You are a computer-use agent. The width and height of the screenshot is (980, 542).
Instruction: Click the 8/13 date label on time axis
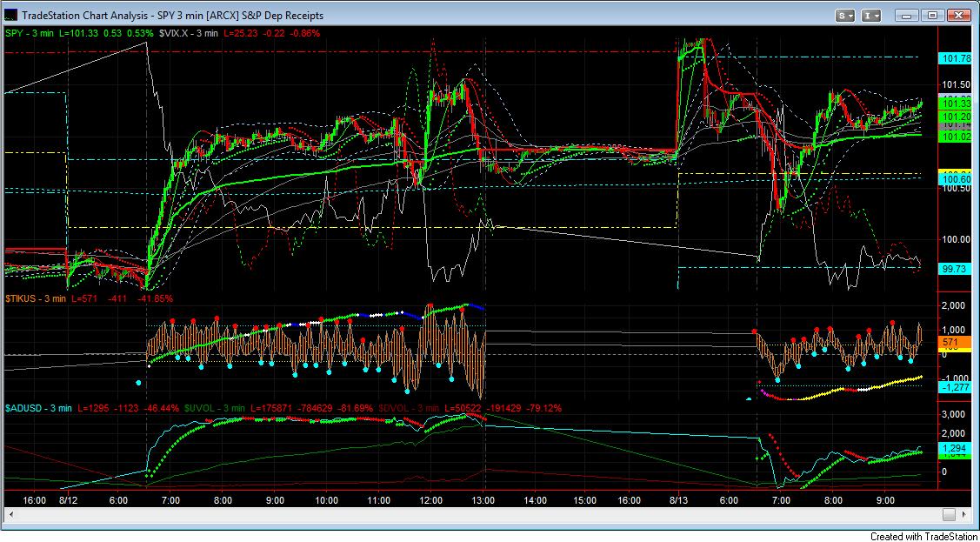[x=679, y=500]
